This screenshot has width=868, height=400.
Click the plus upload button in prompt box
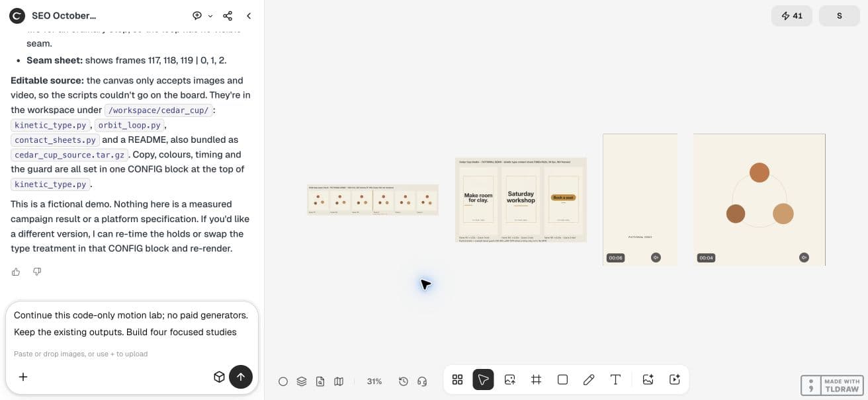[23, 377]
